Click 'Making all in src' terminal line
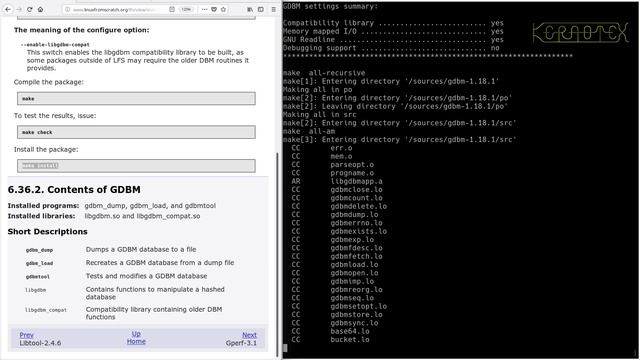This screenshot has height=360, width=640. (320, 115)
